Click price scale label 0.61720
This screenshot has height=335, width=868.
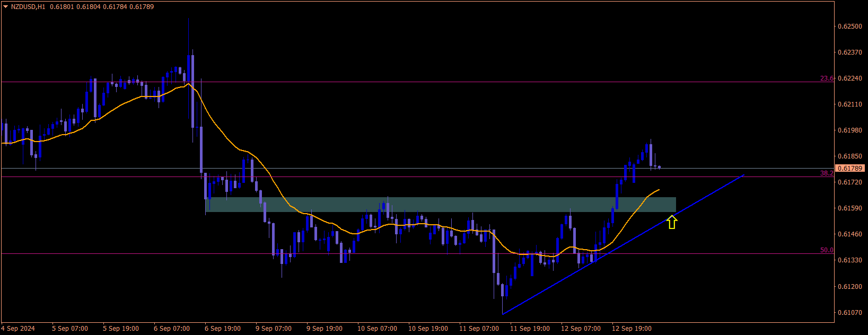pyautogui.click(x=850, y=182)
